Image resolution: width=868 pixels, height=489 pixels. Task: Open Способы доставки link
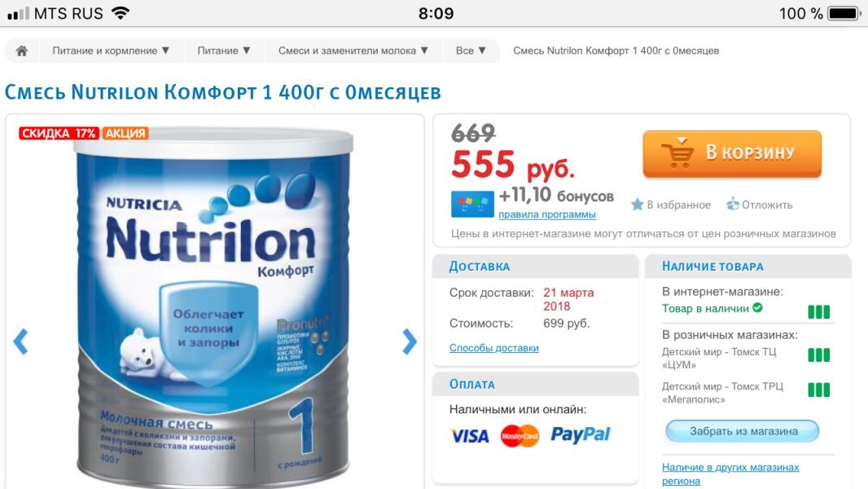[x=493, y=348]
